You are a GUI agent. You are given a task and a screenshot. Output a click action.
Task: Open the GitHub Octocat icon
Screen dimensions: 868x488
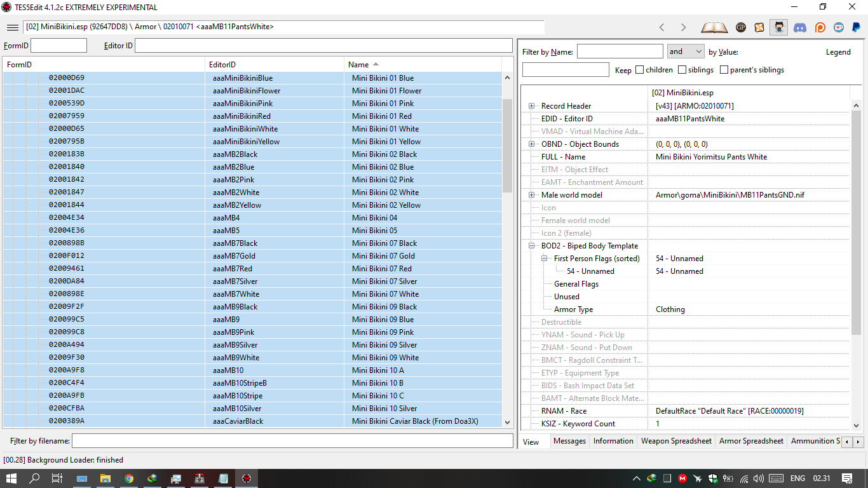(778, 27)
